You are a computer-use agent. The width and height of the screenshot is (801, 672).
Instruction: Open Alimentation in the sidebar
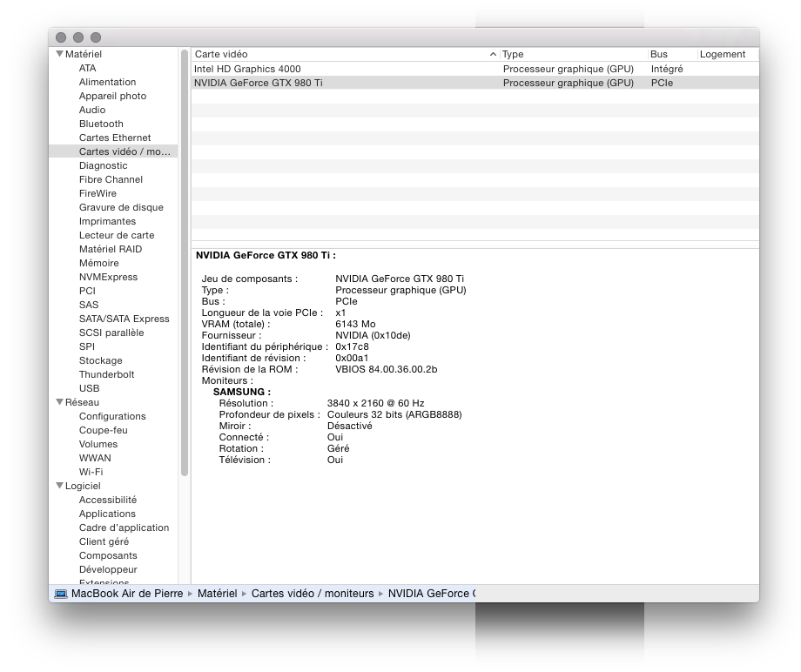107,82
